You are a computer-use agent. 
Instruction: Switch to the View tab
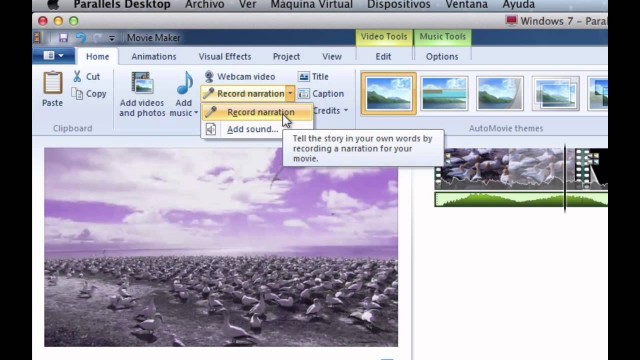[x=332, y=56]
